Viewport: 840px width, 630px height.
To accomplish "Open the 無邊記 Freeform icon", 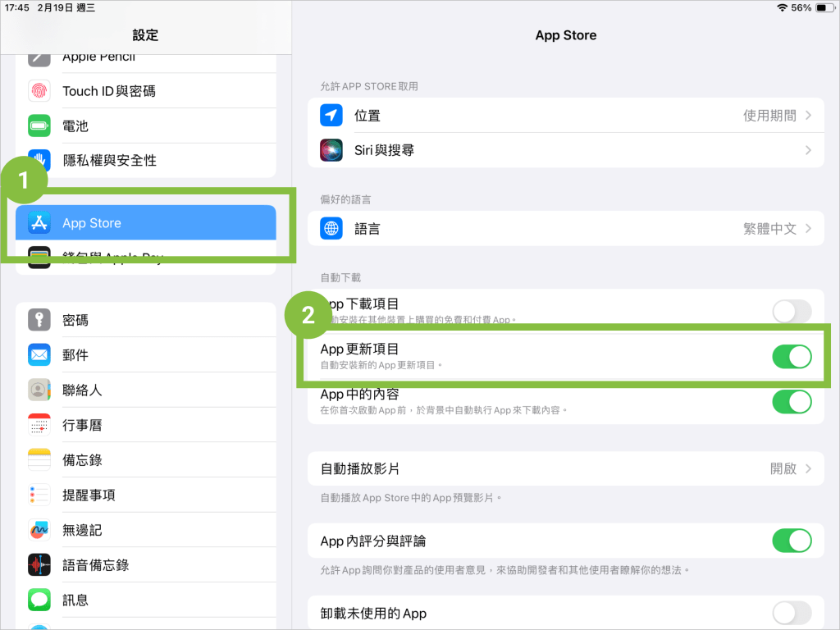I will (39, 530).
